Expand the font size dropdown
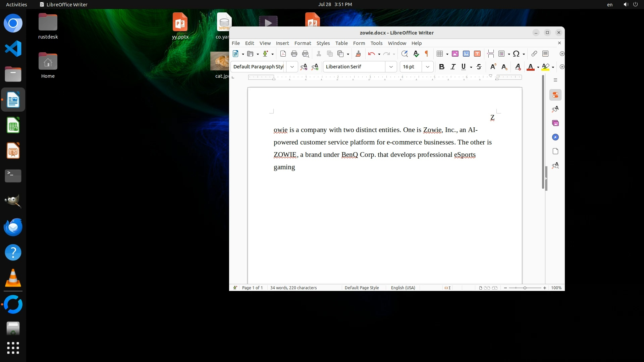This screenshot has height=362, width=644. 427,67
